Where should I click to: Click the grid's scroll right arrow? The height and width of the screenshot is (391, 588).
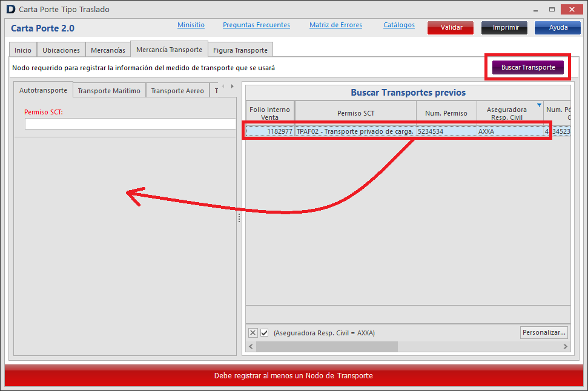coord(566,347)
